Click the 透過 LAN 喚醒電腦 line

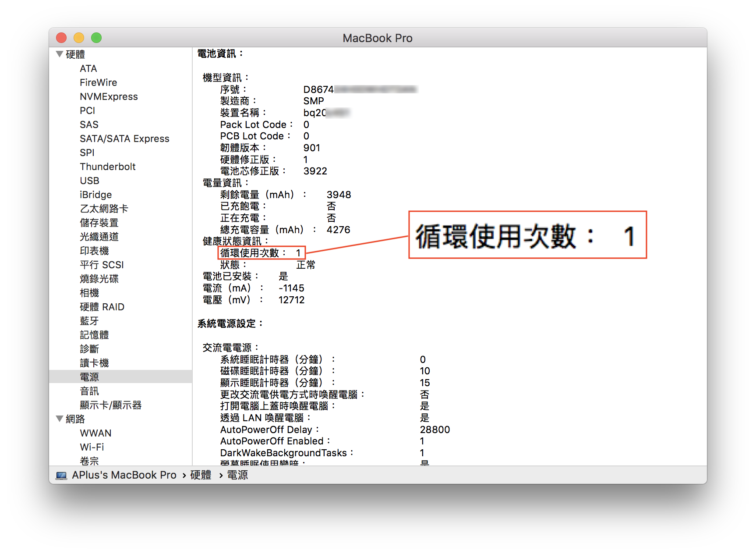pos(325,418)
